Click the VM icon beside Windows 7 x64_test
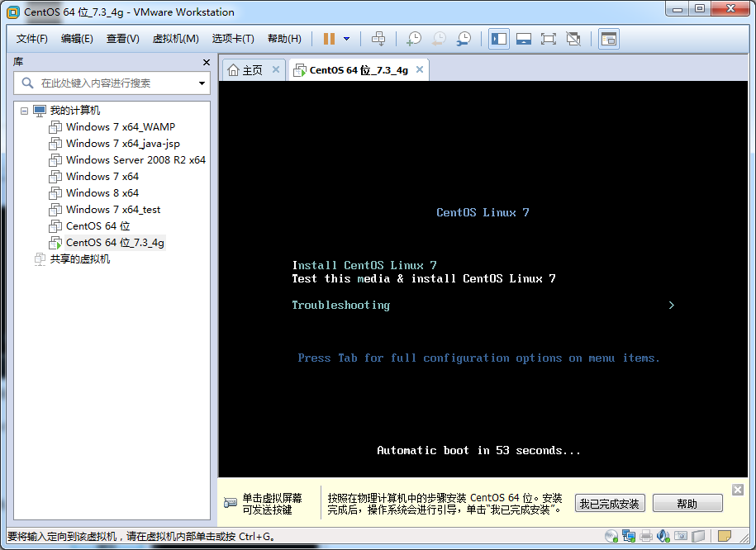Image resolution: width=756 pixels, height=550 pixels. pos(55,209)
